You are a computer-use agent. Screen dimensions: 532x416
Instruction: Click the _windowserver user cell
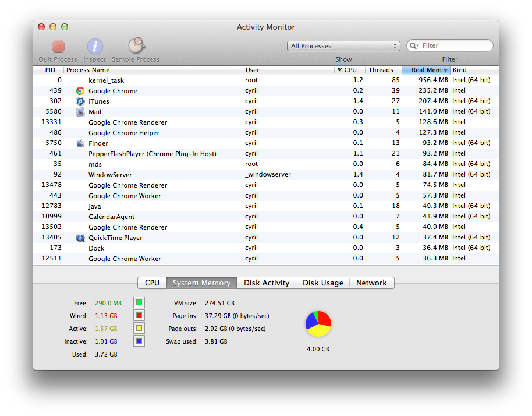click(268, 175)
